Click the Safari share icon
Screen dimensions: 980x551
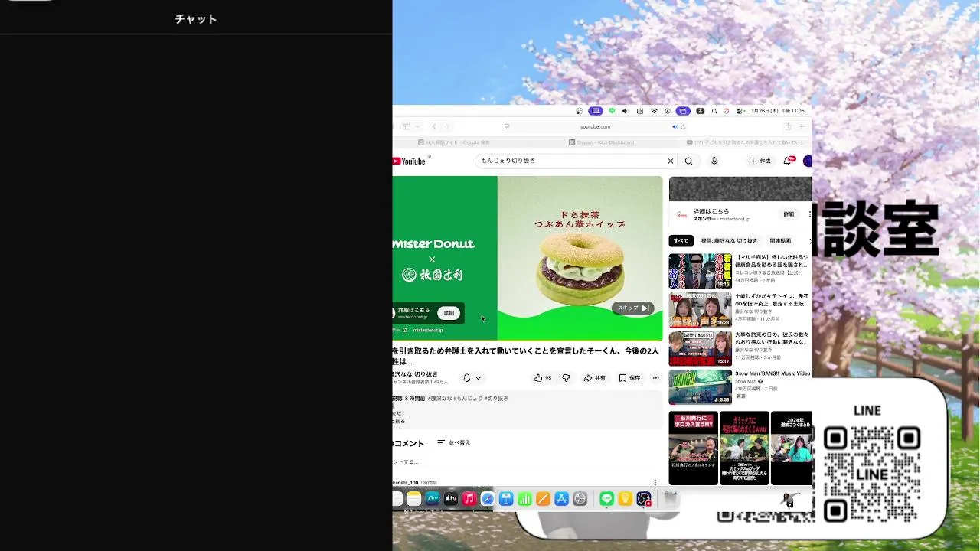pyautogui.click(x=788, y=126)
